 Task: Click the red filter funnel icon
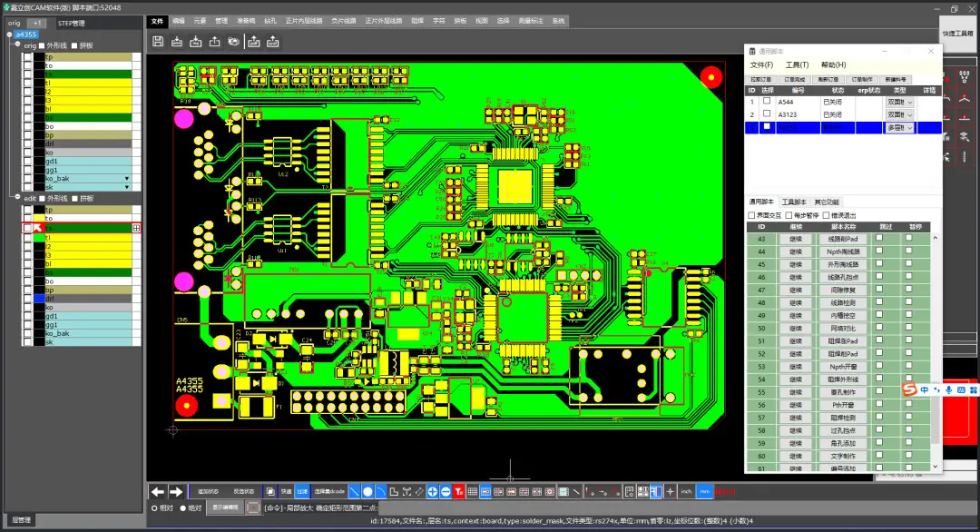tap(459, 492)
